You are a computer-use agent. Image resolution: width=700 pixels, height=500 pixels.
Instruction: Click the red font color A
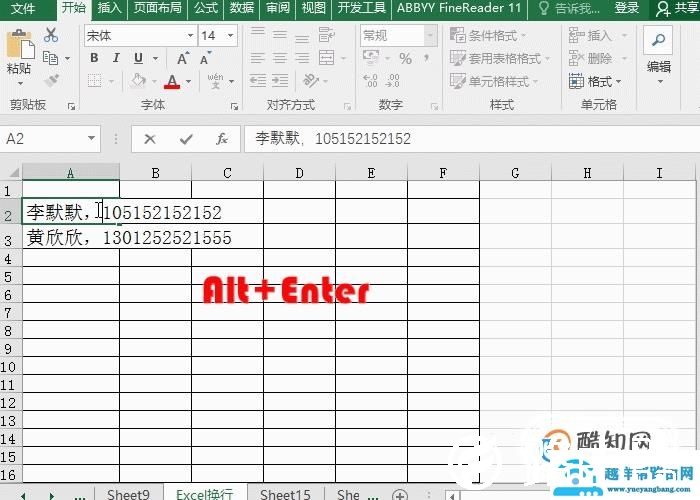pyautogui.click(x=172, y=81)
